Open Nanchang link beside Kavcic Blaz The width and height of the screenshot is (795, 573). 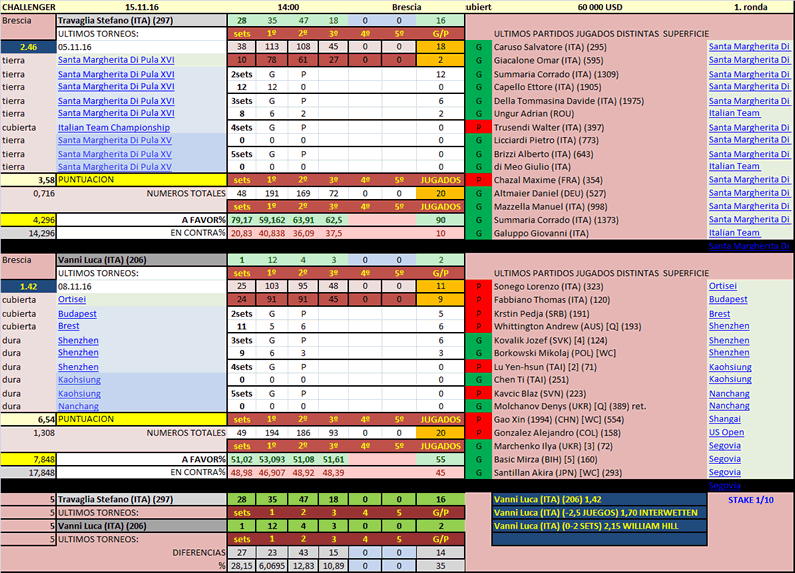click(729, 393)
